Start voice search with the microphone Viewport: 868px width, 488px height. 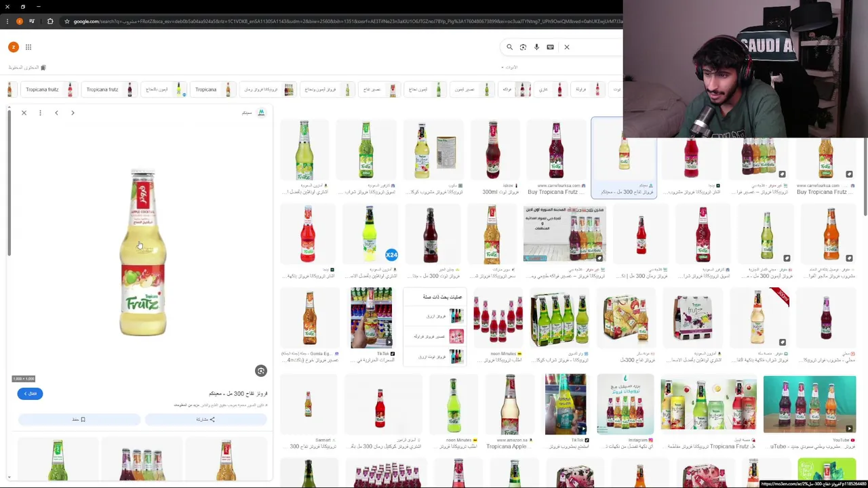(536, 47)
